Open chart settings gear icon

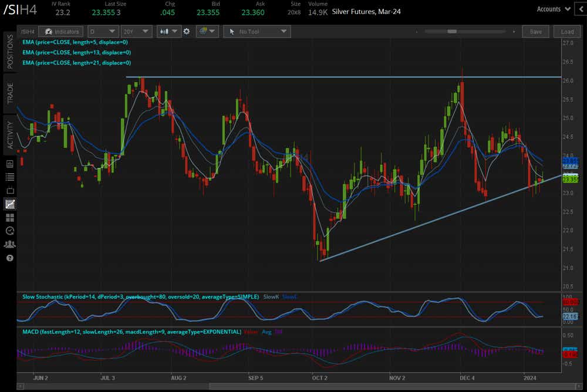187,32
